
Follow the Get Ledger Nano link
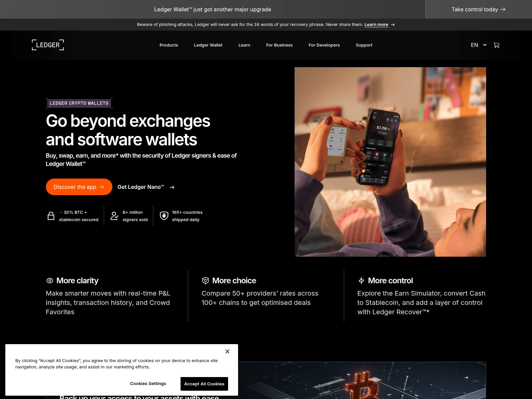(146, 187)
